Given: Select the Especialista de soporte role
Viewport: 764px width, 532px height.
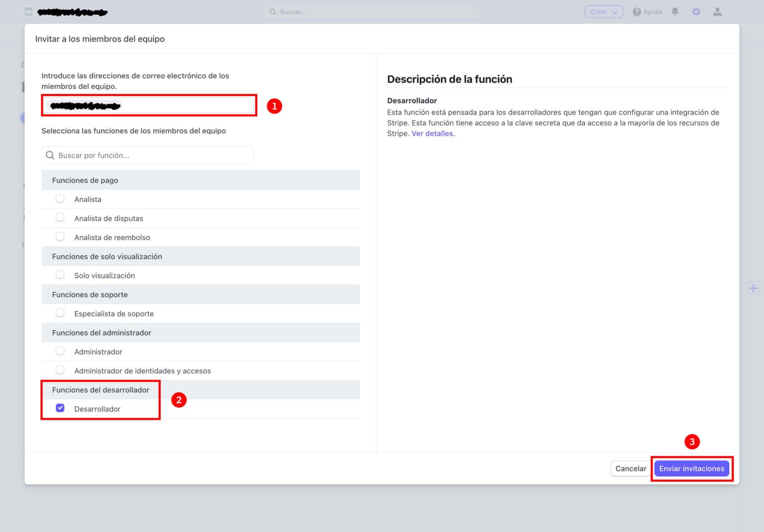Looking at the screenshot, I should [x=60, y=312].
